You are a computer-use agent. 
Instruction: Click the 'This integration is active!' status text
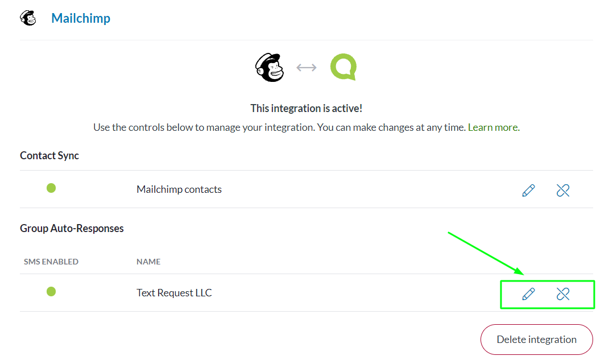[306, 108]
